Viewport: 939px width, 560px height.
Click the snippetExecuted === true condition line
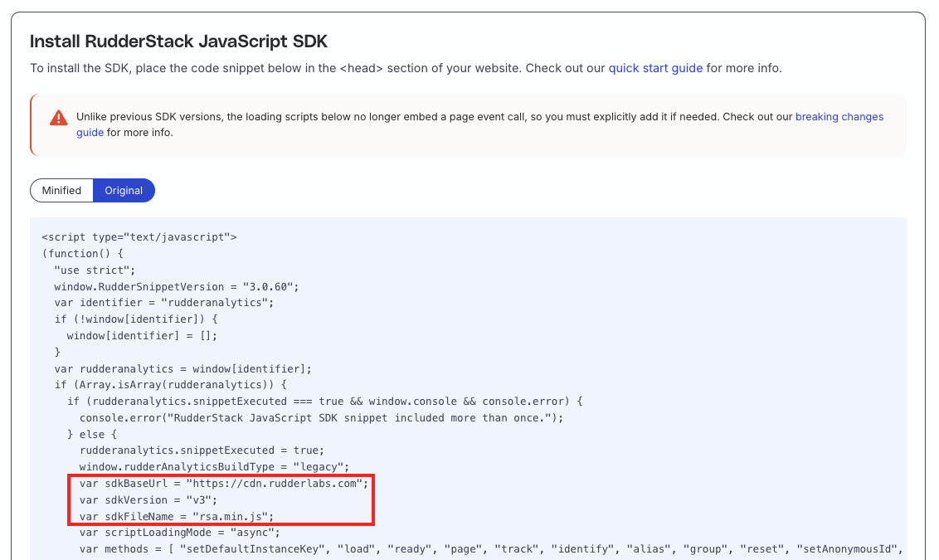(324, 402)
